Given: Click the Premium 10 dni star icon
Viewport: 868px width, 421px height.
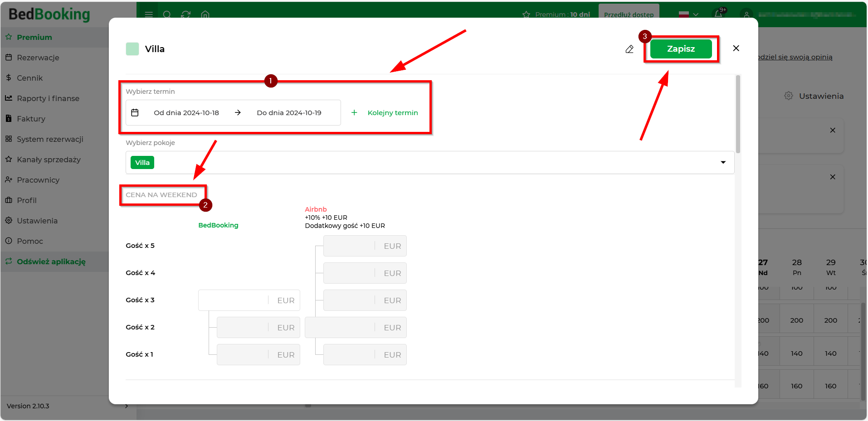Looking at the screenshot, I should (x=526, y=15).
